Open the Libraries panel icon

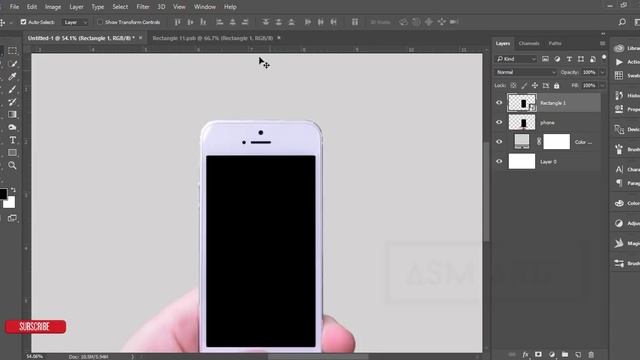(x=619, y=48)
